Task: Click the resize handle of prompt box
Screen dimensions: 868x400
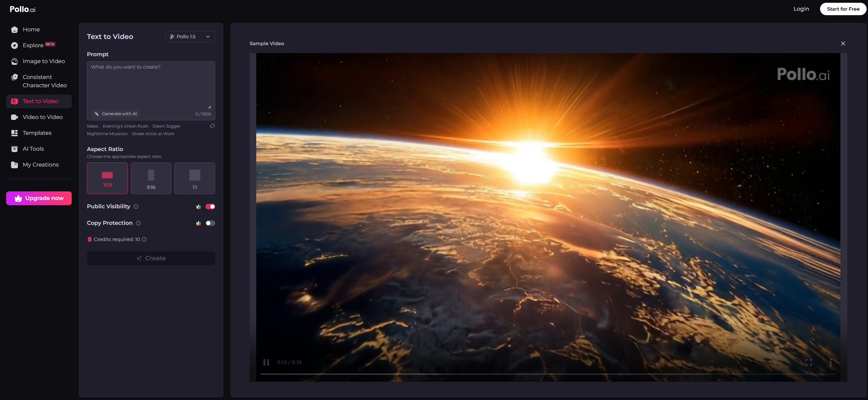Action: pos(209,107)
